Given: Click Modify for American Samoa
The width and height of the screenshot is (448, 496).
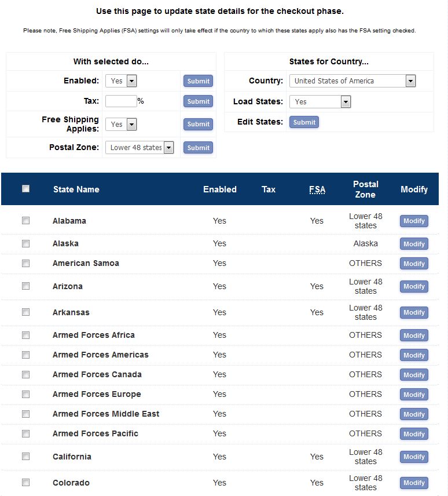Looking at the screenshot, I should 414,264.
